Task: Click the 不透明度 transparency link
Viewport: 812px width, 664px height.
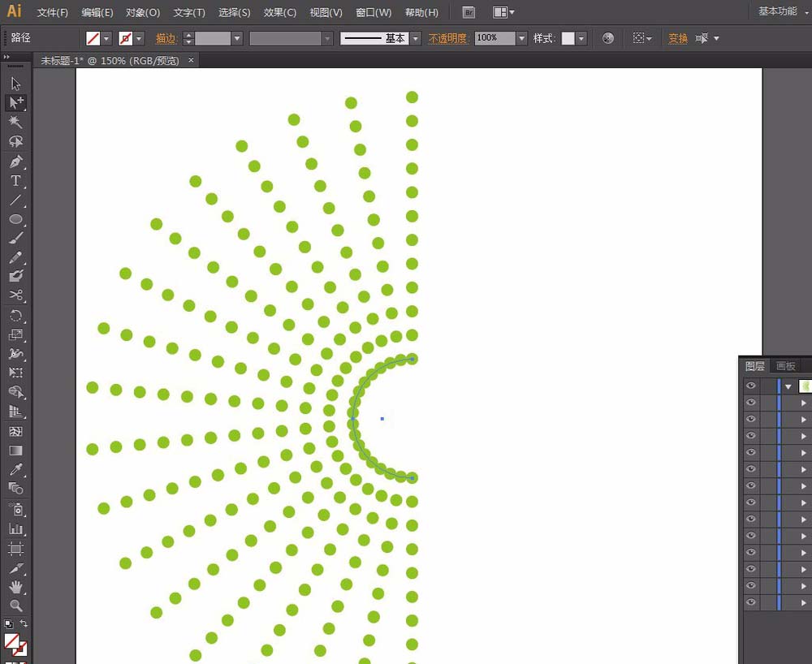Action: coord(448,38)
